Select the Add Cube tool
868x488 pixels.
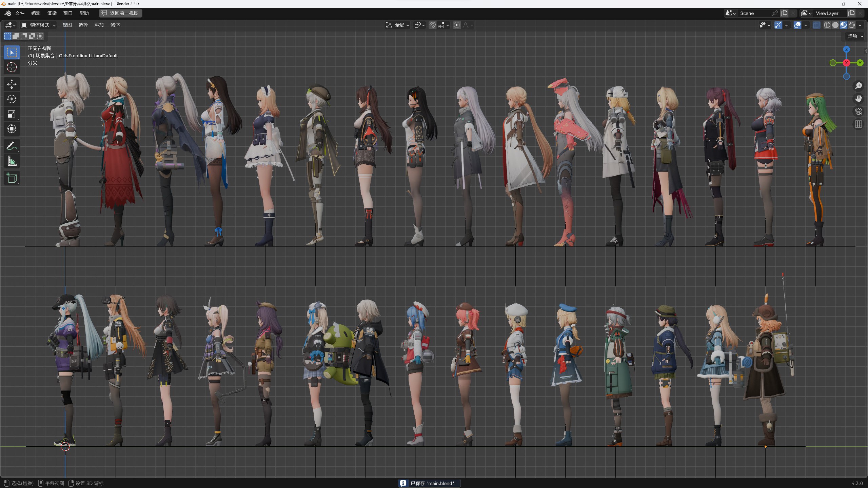[12, 178]
